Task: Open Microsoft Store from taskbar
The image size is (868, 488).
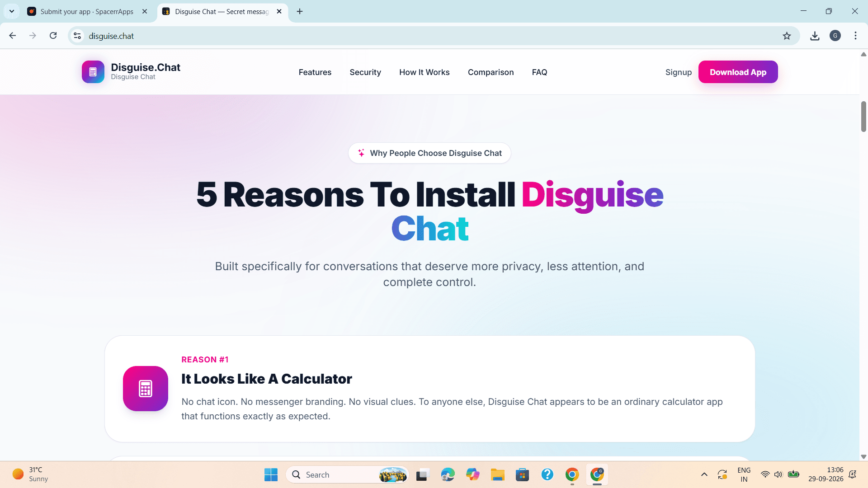Action: point(522,474)
